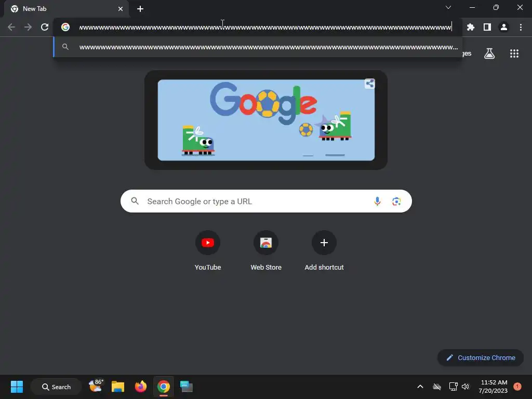Open the Google soccer Doodle image
This screenshot has height=399, width=532.
tap(266, 120)
